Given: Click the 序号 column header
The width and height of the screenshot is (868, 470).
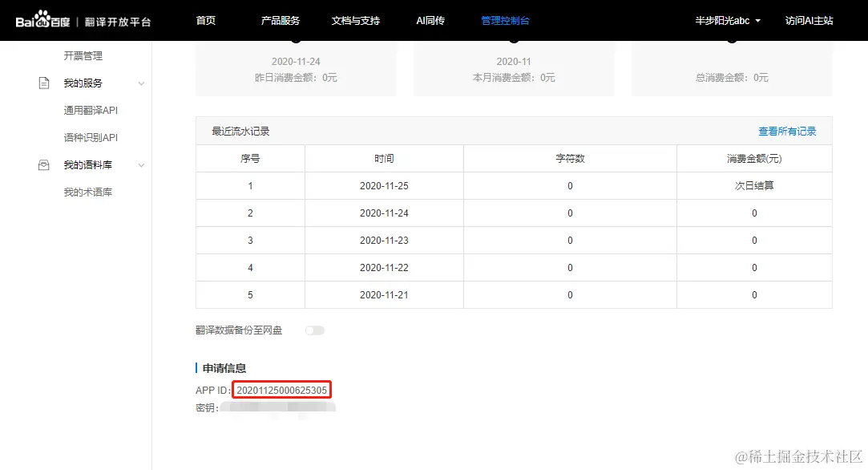Looking at the screenshot, I should click(x=250, y=159).
